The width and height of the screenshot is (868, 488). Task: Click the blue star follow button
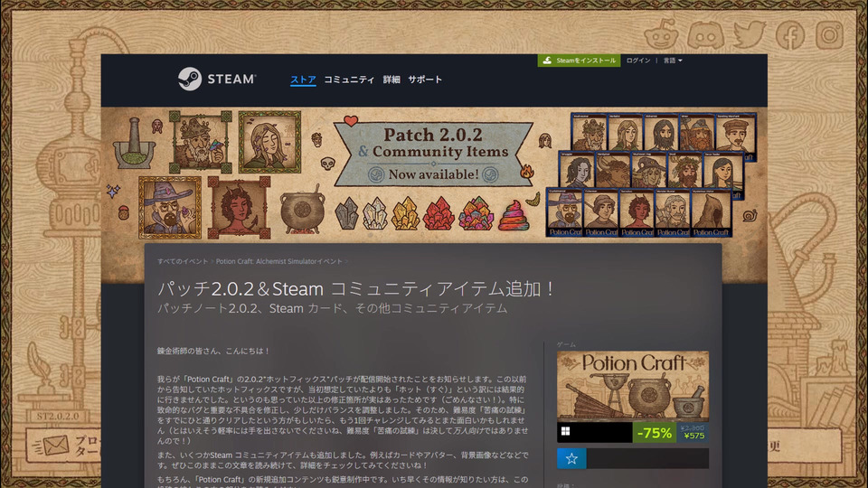pos(571,458)
